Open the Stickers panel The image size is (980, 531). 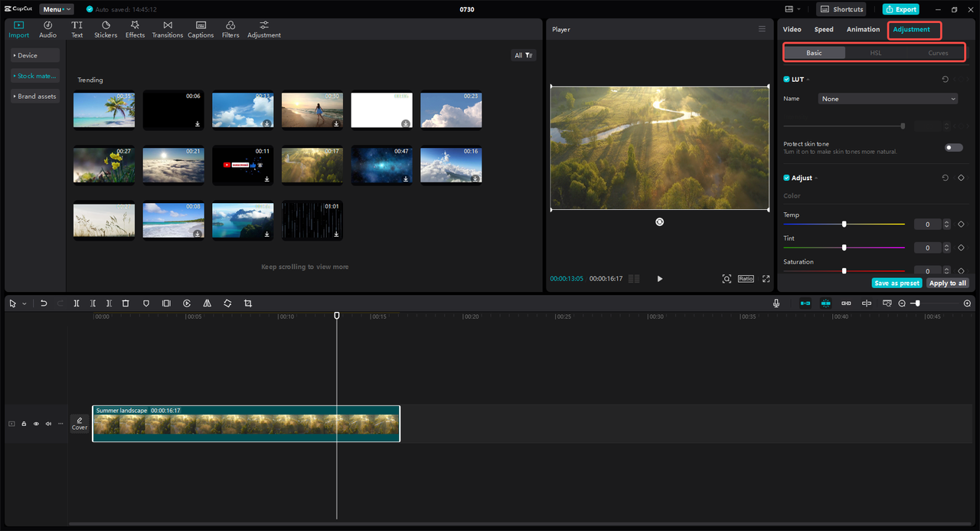pyautogui.click(x=106, y=29)
